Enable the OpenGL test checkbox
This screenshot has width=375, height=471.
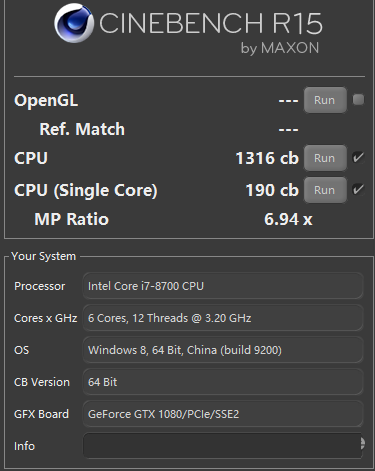(358, 100)
